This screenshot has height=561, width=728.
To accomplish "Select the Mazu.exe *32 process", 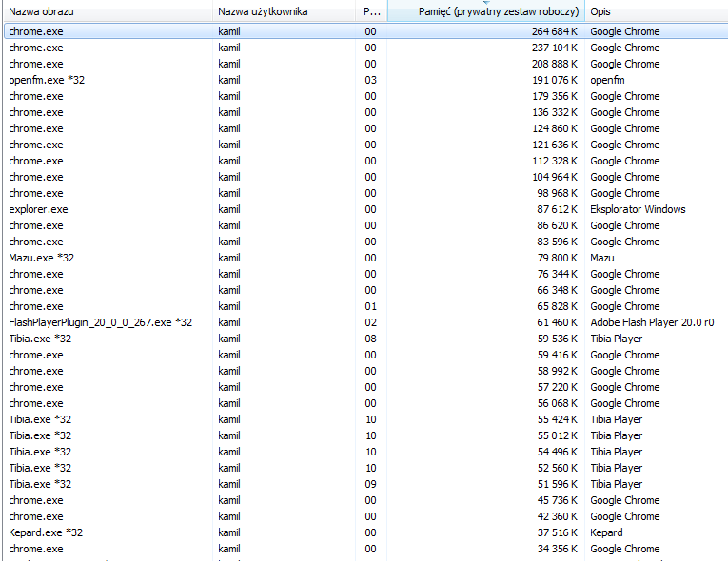I will tap(41, 258).
